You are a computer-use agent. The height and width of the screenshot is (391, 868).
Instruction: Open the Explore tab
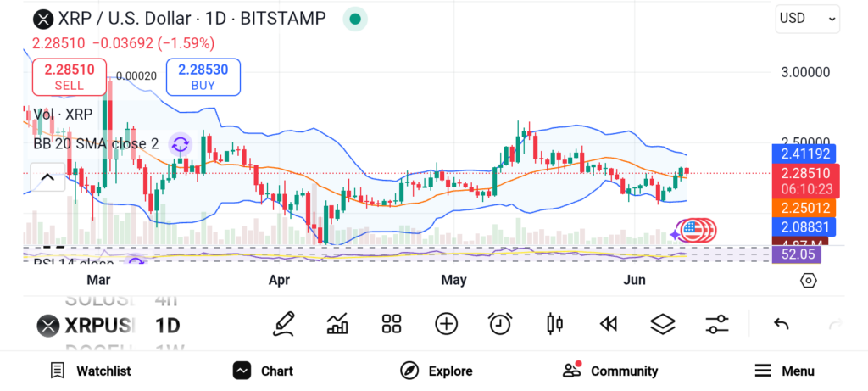tap(437, 371)
